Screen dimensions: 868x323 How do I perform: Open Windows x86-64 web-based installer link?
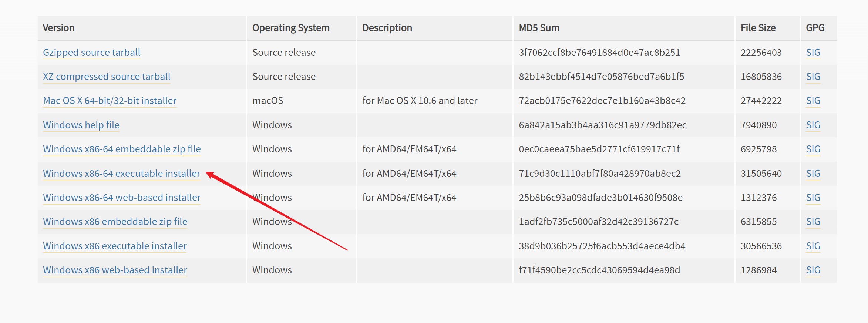click(x=122, y=198)
